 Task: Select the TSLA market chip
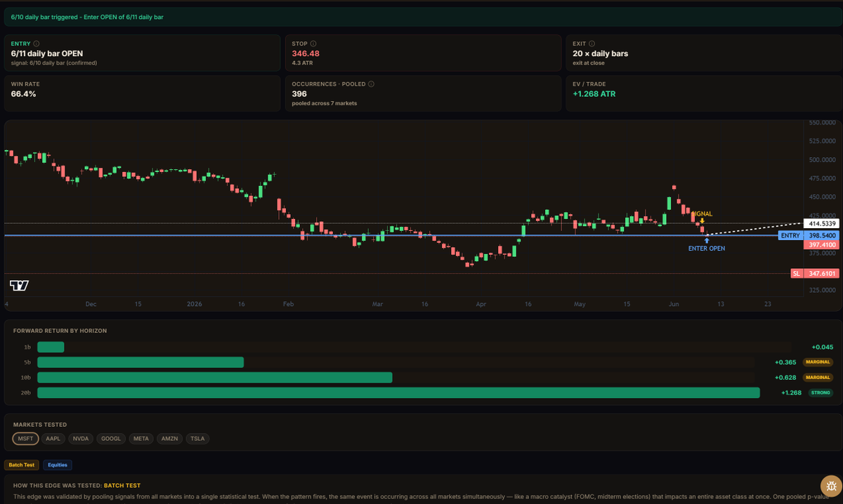(x=197, y=439)
